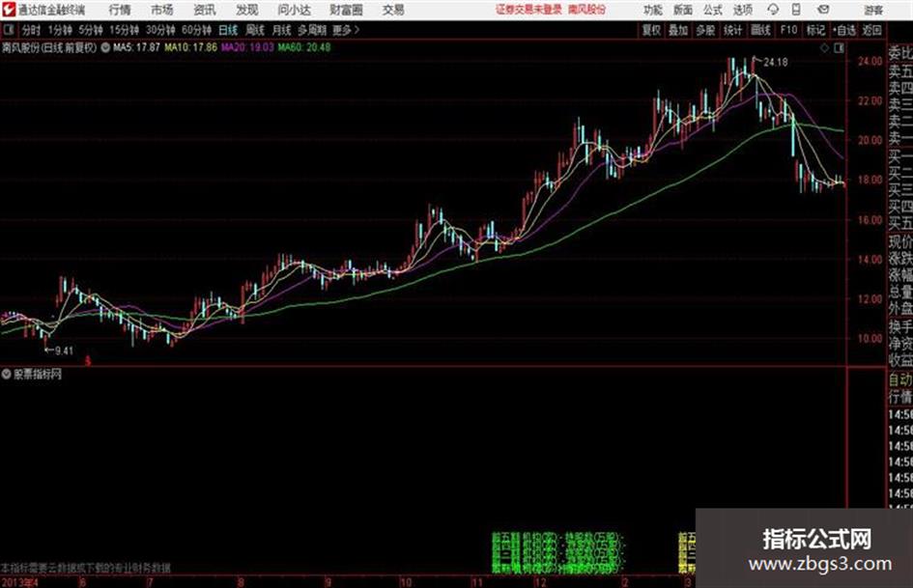Select the 月线 monthly period tab
The height and width of the screenshot is (588, 913).
[282, 30]
